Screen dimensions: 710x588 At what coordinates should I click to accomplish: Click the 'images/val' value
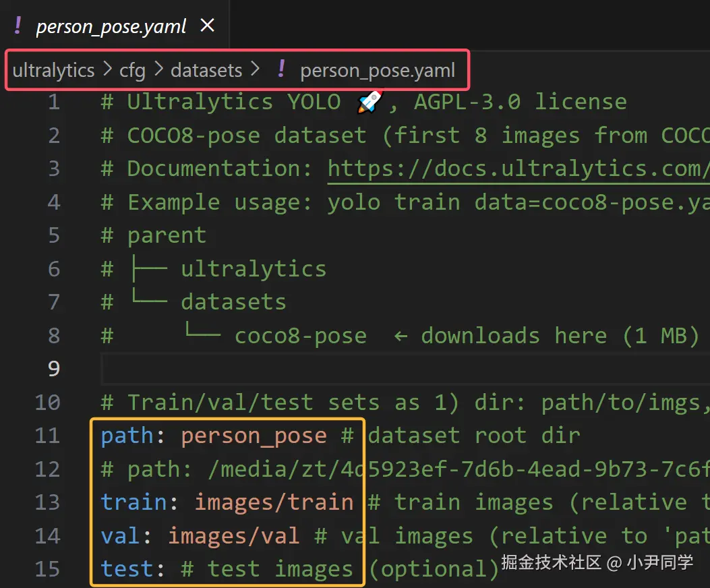pos(234,536)
